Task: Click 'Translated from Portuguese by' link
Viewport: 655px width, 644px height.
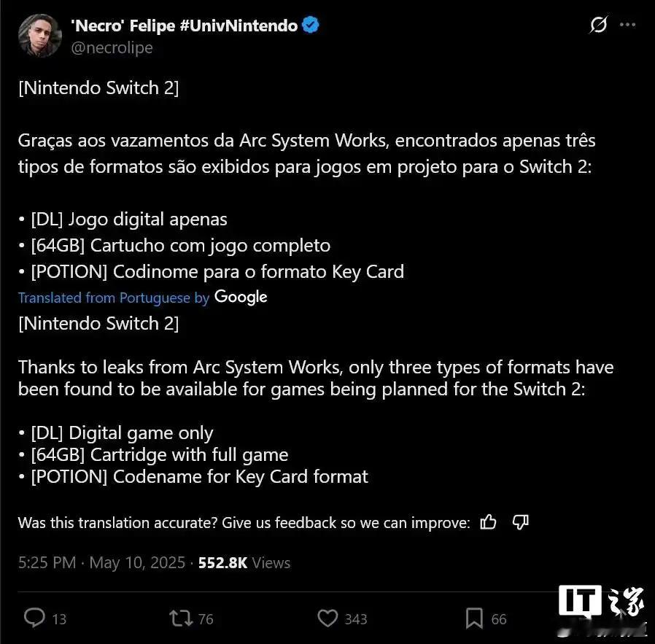Action: point(114,298)
